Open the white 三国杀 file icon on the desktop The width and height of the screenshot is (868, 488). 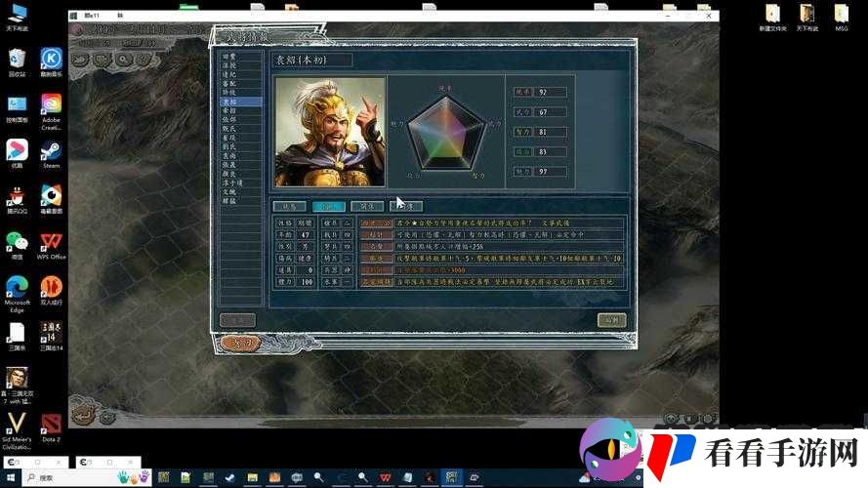click(18, 337)
